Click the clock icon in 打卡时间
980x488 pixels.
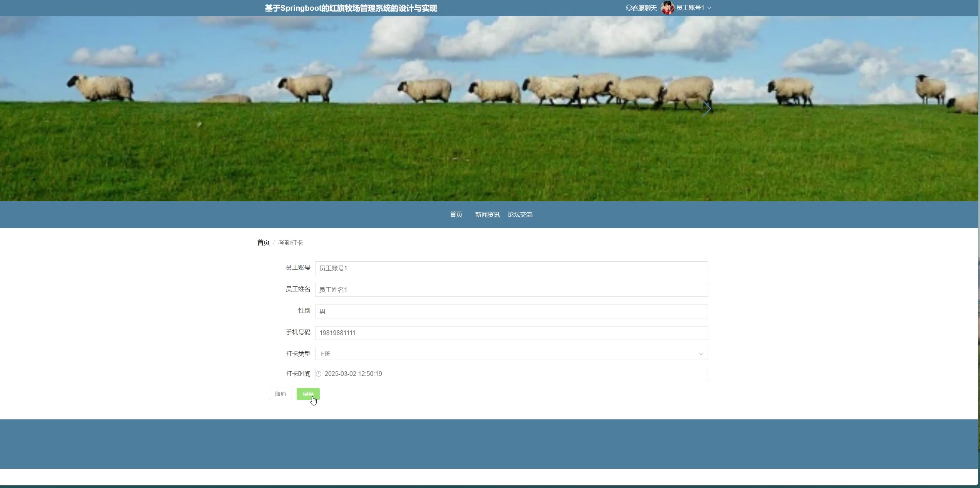[319, 374]
